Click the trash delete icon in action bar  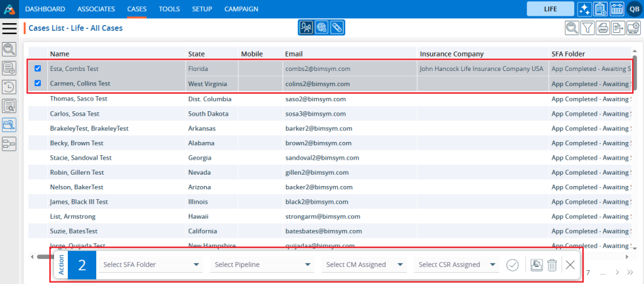pos(552,265)
